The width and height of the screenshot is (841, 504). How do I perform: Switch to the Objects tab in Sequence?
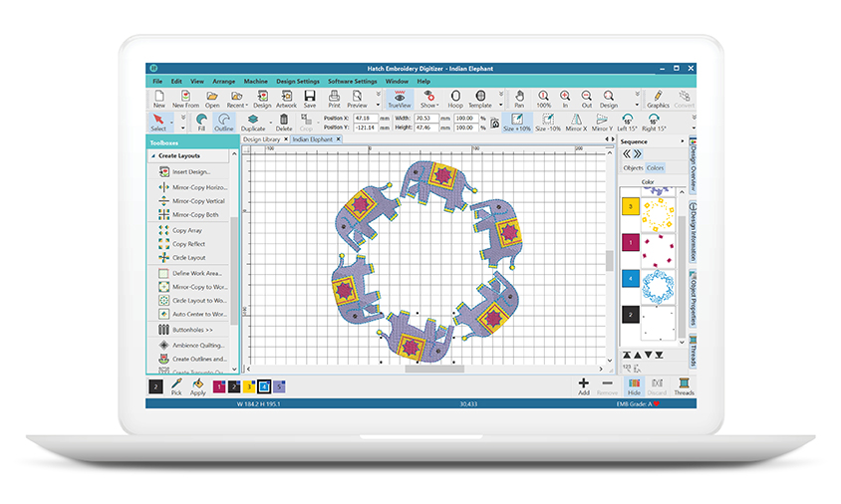(633, 167)
